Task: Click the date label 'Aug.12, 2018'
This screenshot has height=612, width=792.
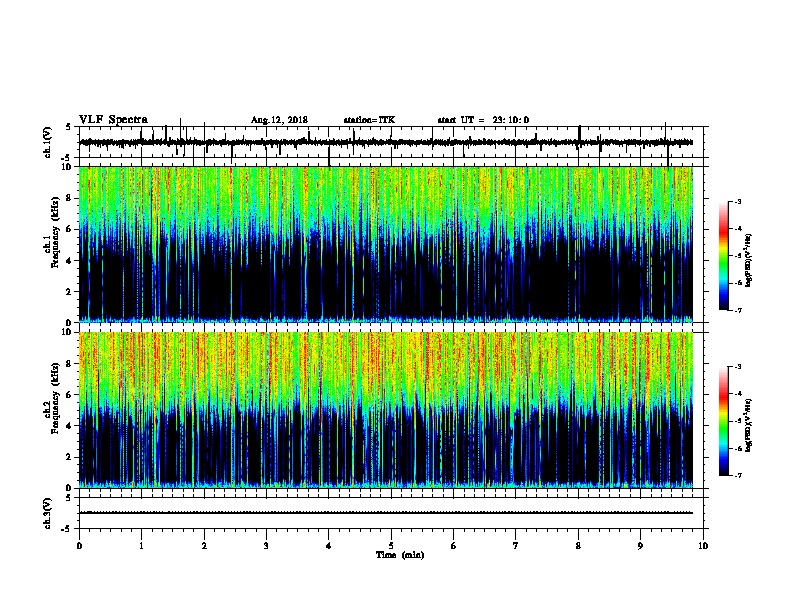Action: tap(279, 120)
